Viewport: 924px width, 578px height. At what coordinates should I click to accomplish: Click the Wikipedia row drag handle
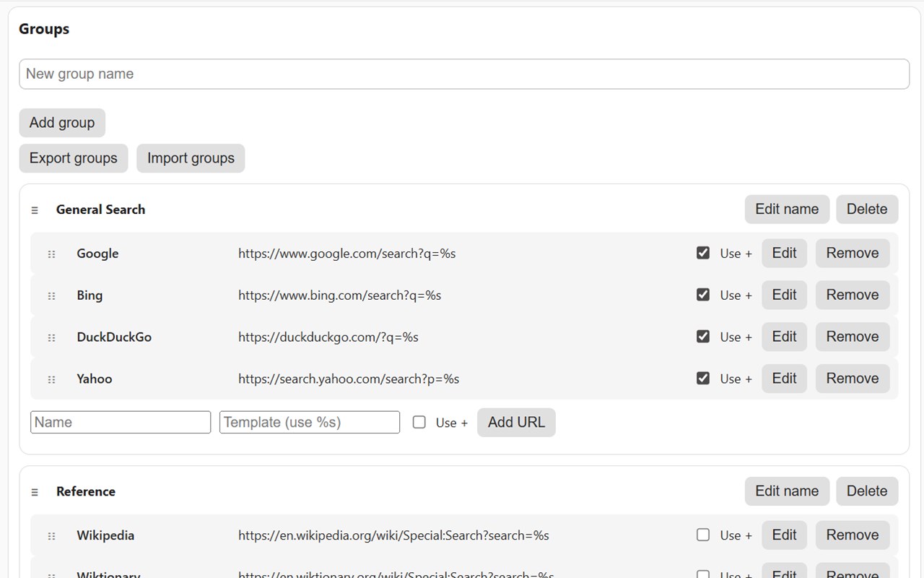coord(51,536)
